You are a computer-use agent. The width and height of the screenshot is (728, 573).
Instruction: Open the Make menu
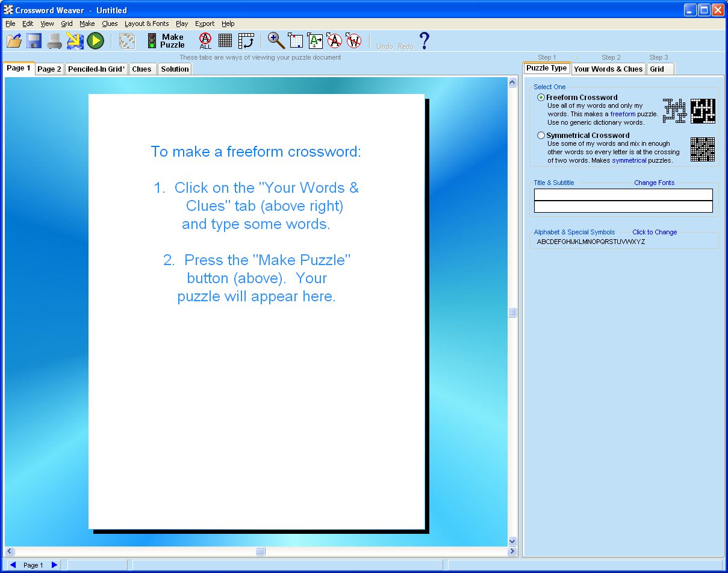tap(87, 24)
